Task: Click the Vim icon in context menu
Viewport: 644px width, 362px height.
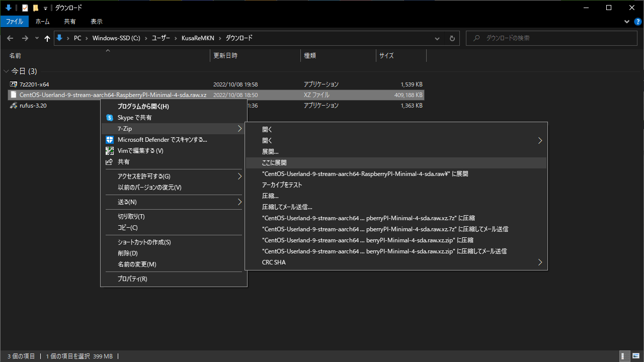Action: [110, 151]
